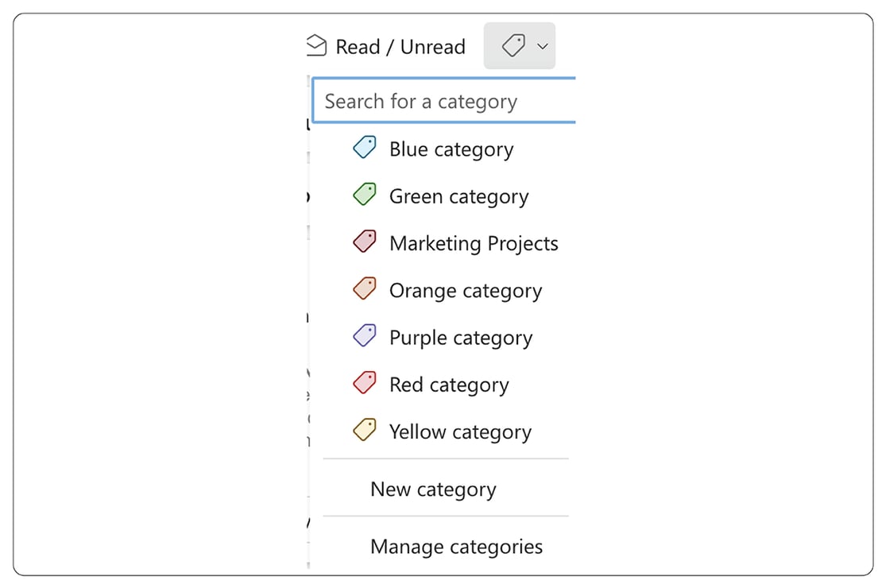Choose Purple category from the menu

click(x=460, y=337)
